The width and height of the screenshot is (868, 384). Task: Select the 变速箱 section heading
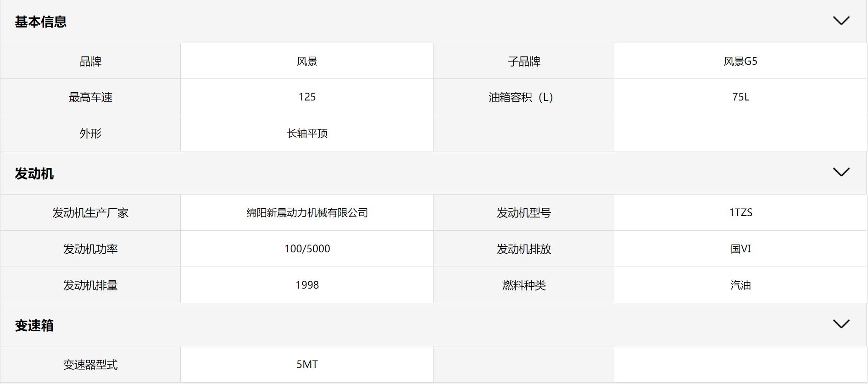(x=34, y=325)
